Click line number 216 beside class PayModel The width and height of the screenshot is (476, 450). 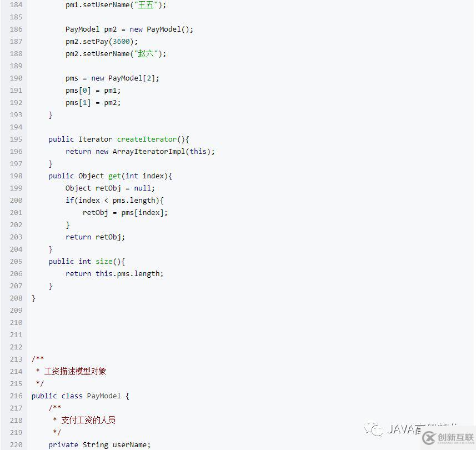16,396
